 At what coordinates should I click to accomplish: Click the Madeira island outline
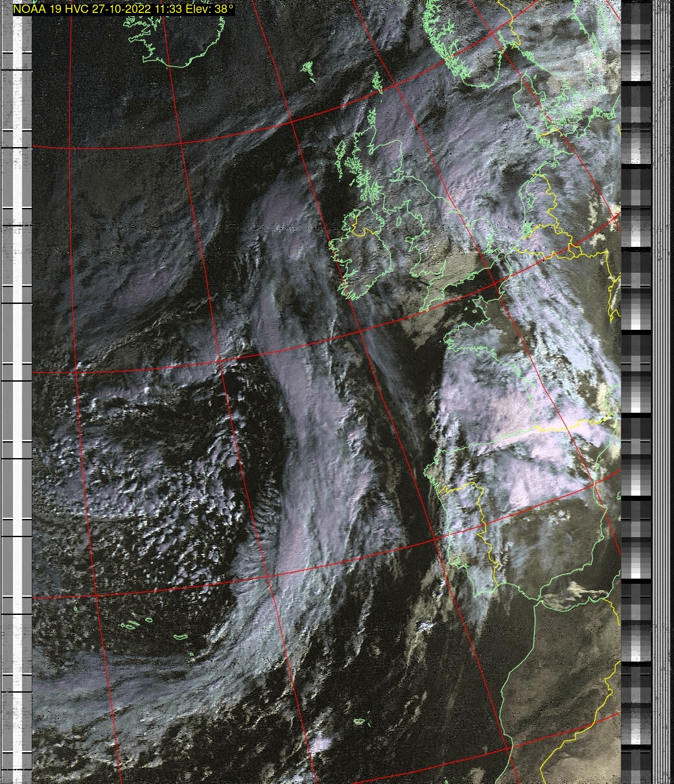[x=360, y=721]
